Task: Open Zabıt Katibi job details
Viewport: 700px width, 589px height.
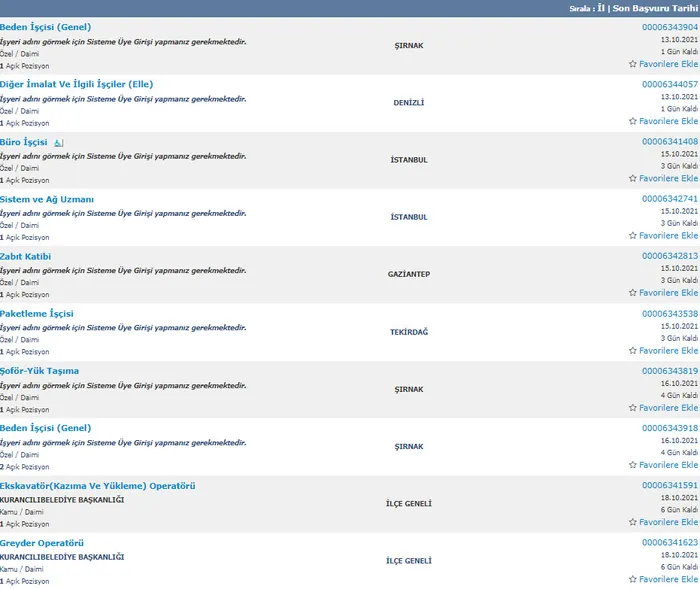Action: coord(25,256)
